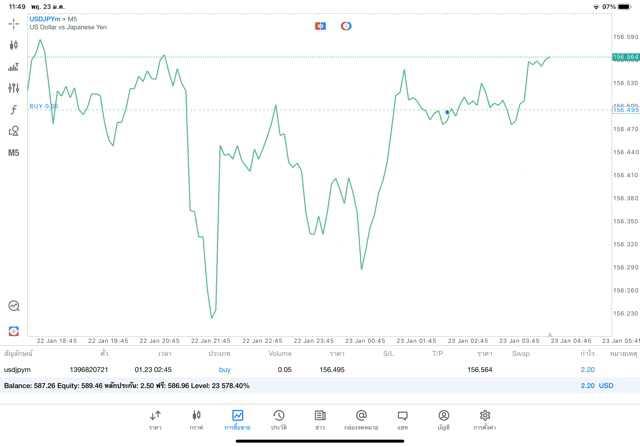This screenshot has height=447, width=640.
Task: Select the usdjpym buy position row
Action: coord(300,370)
